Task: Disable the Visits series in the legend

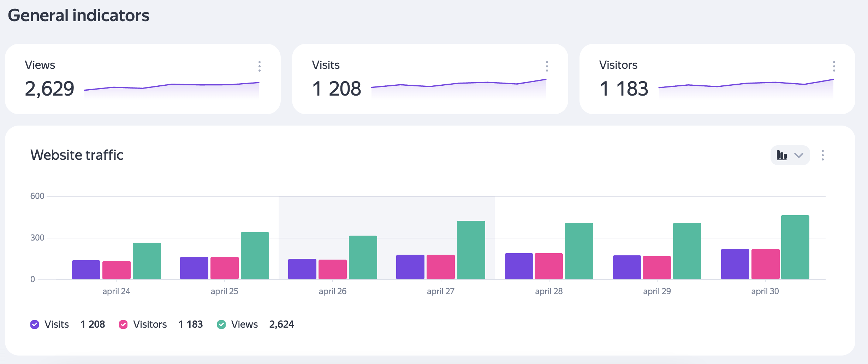Action: 35,324
